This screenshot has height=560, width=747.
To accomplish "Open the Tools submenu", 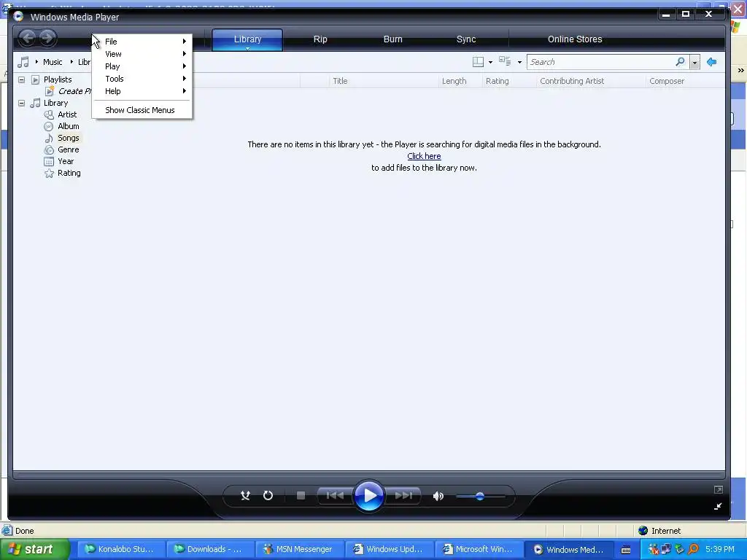I will point(142,79).
